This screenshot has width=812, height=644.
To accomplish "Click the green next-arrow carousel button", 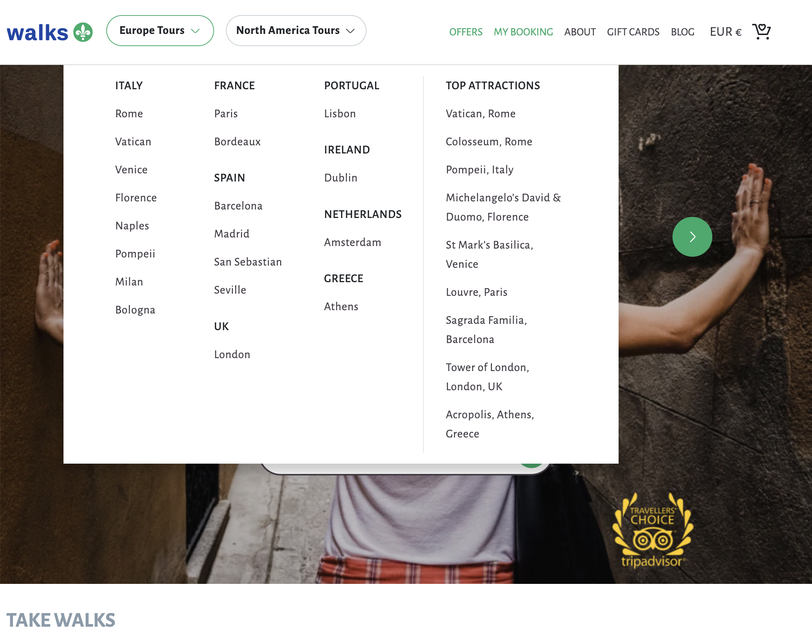I will pos(692,236).
